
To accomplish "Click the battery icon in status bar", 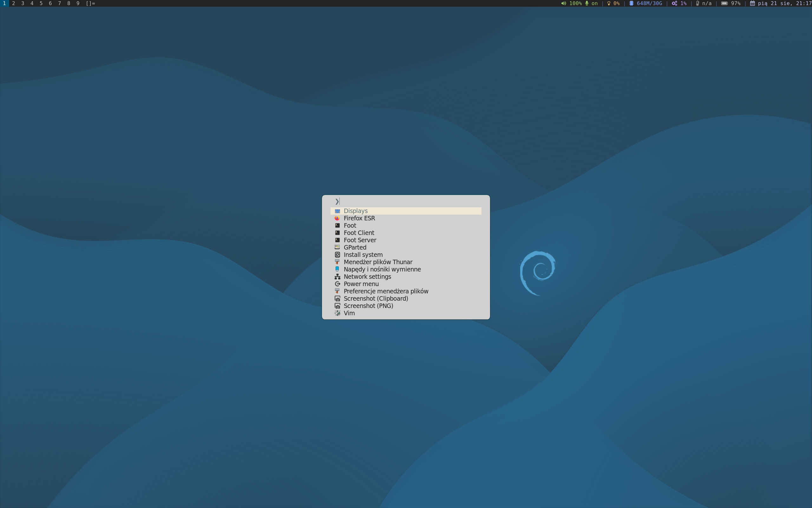I will [724, 3].
